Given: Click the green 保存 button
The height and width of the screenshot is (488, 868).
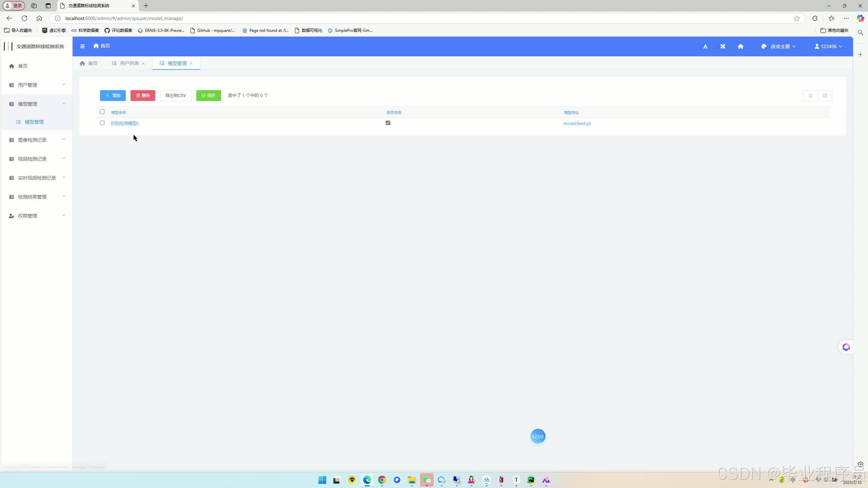Looking at the screenshot, I should point(209,96).
